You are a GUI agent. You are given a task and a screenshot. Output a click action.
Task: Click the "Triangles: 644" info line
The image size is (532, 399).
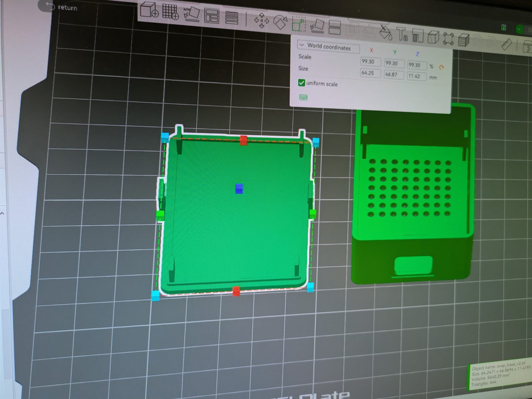point(483,383)
